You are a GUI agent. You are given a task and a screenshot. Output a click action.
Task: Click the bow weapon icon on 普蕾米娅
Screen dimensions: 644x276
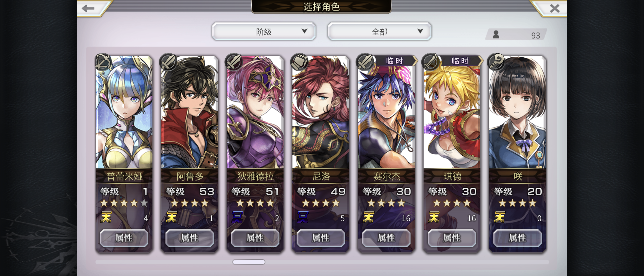click(103, 62)
